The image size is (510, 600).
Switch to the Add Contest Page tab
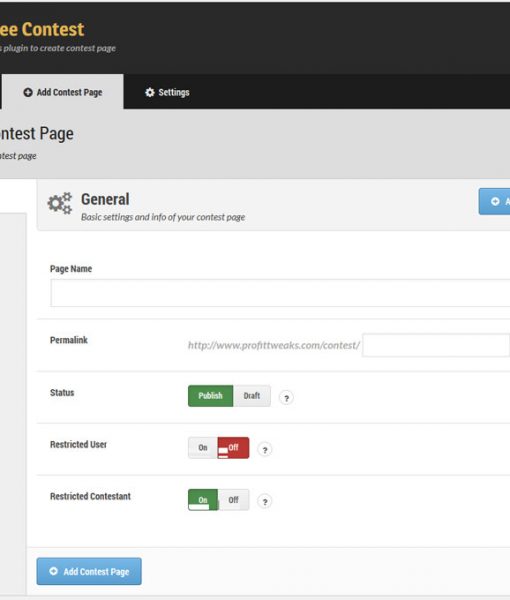click(63, 92)
